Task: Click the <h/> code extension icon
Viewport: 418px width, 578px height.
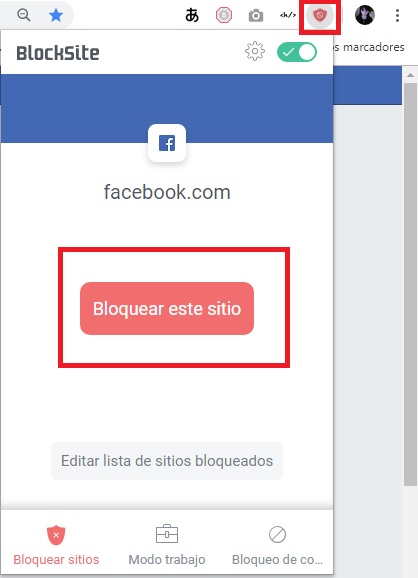Action: [288, 15]
